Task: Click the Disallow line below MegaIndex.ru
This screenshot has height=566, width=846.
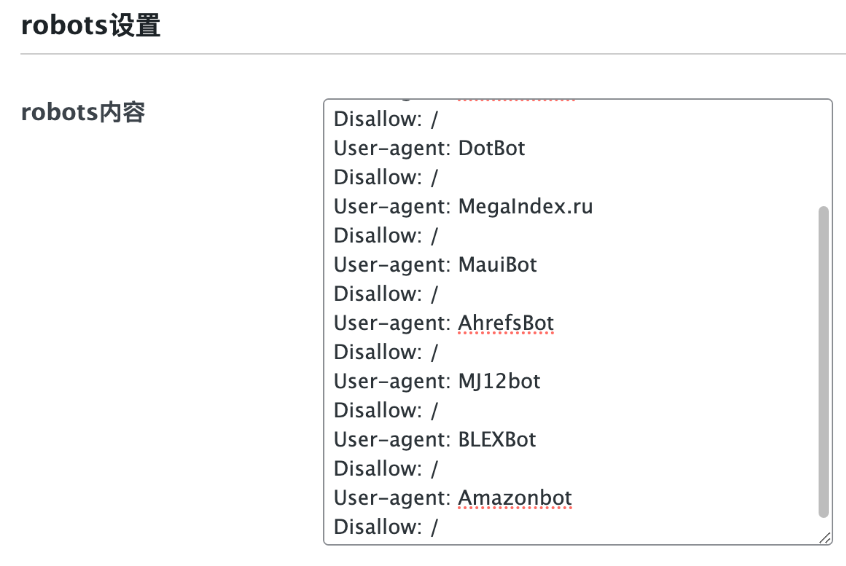Action: click(x=385, y=235)
